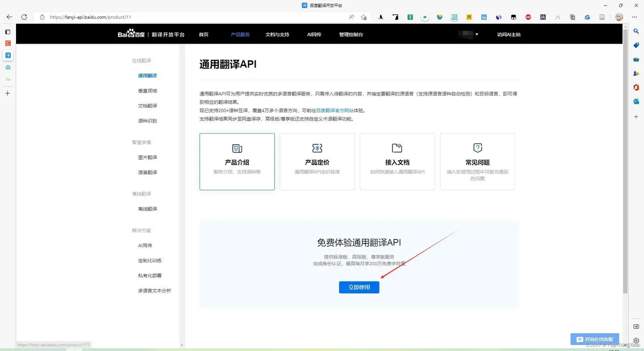Click the blue cloud extension icon
This screenshot has width=644, height=351.
click(x=587, y=17)
